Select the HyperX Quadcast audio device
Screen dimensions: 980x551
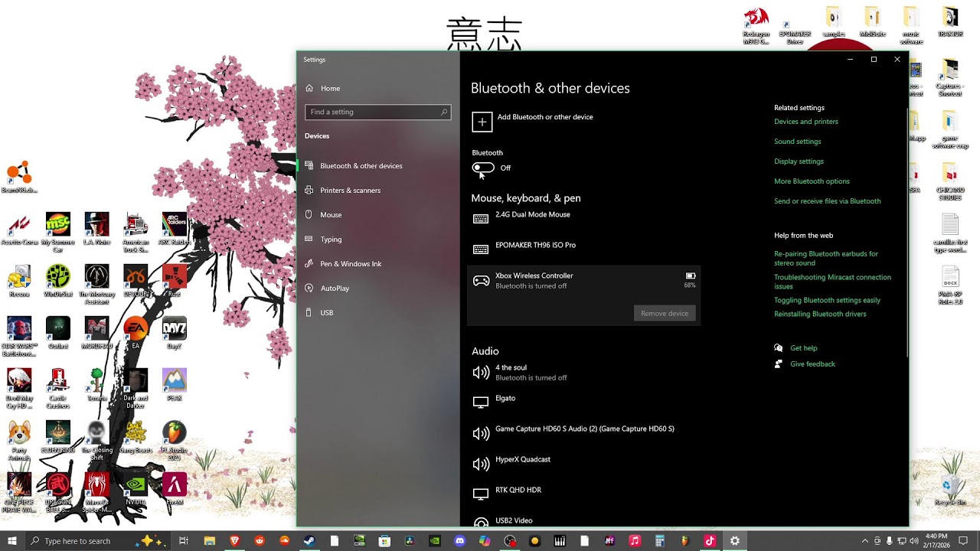(x=583, y=463)
